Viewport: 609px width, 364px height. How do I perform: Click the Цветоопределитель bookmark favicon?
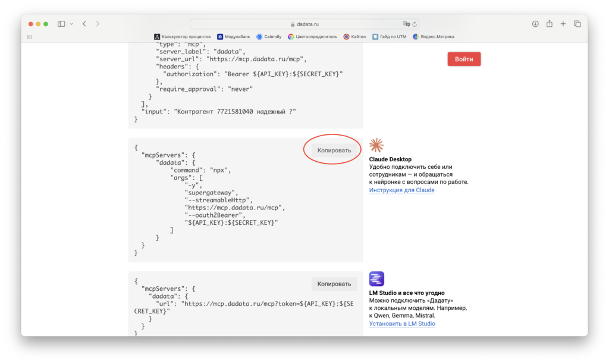(x=291, y=36)
